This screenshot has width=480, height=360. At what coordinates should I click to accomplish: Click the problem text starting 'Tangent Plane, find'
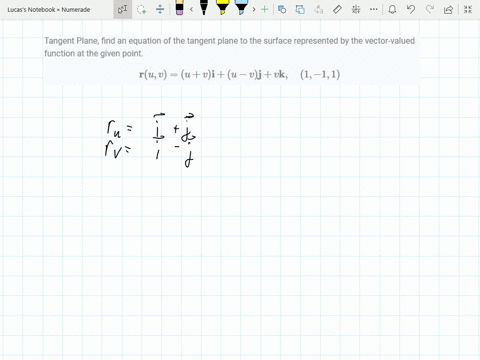(230, 47)
